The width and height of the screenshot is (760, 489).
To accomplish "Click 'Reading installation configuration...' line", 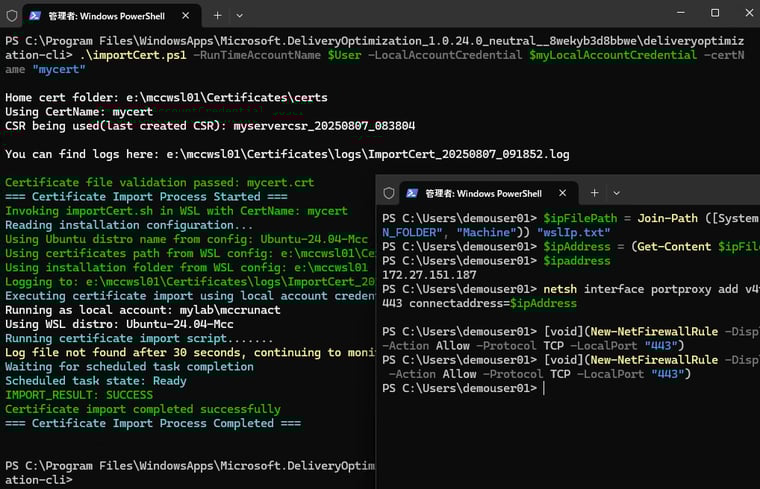I will (129, 225).
